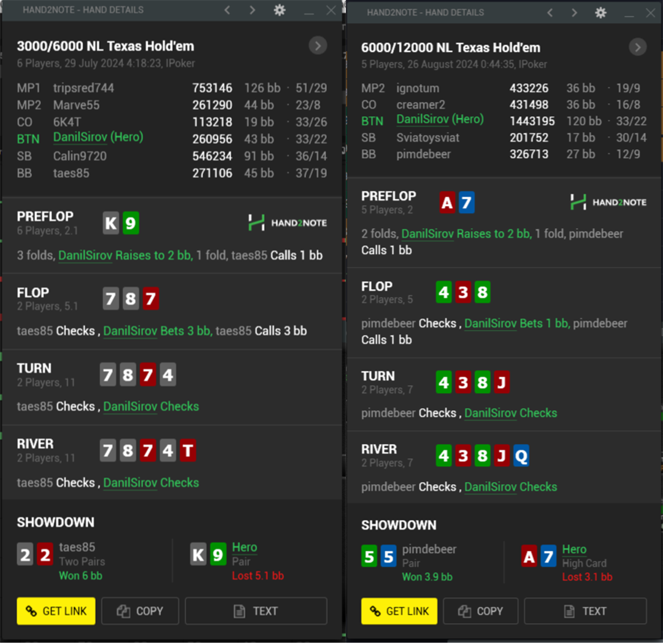Select Sviatoysviat in the right player list
Screen dimensions: 663x644
pos(428,137)
